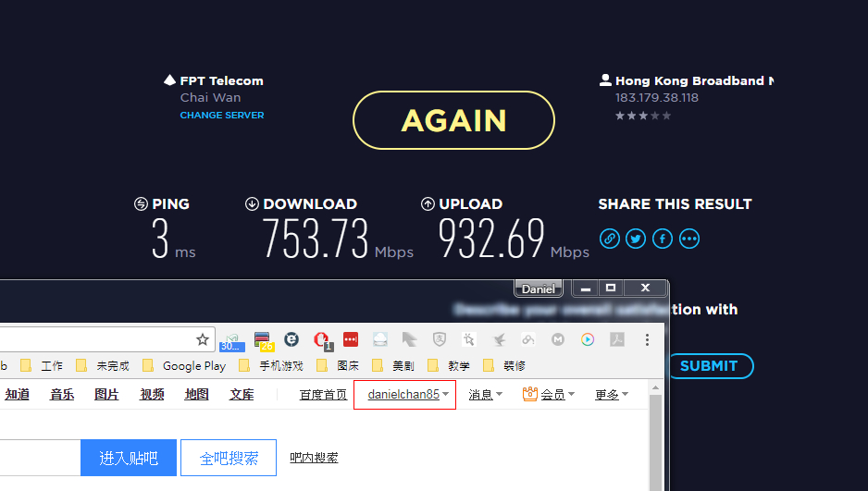Click the 183.179.38.118 IP address text
The width and height of the screenshot is (868, 491).
(657, 98)
